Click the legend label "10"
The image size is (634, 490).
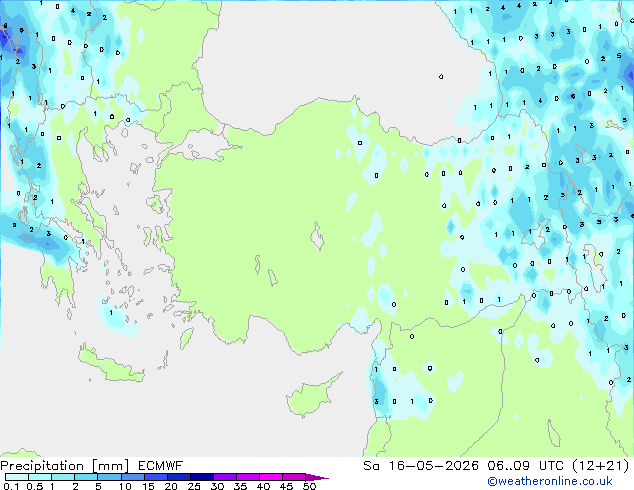[x=125, y=486]
